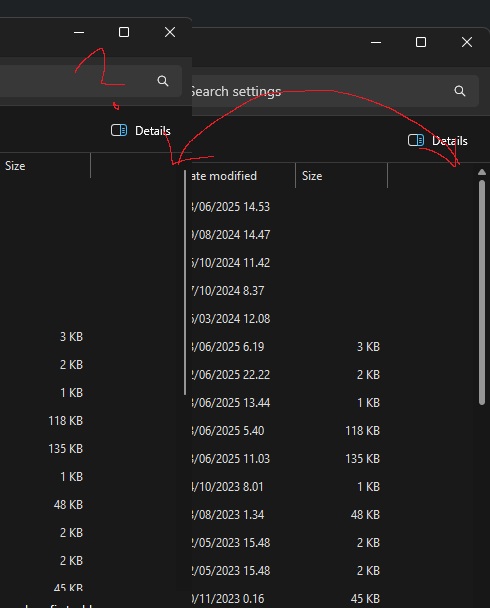Image resolution: width=490 pixels, height=608 pixels.
Task: Maximize the right window with Search settings
Action: point(421,42)
